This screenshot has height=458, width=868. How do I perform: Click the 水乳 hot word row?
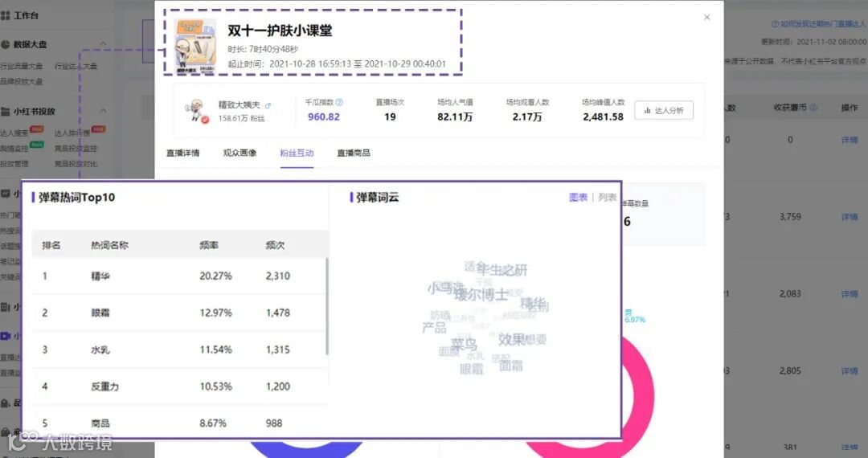click(x=178, y=350)
